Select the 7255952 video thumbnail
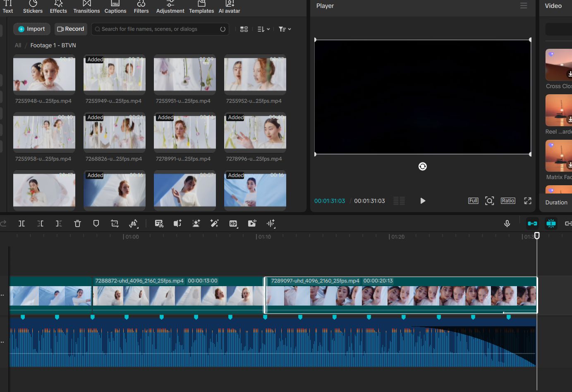The width and height of the screenshot is (572, 392). click(255, 74)
